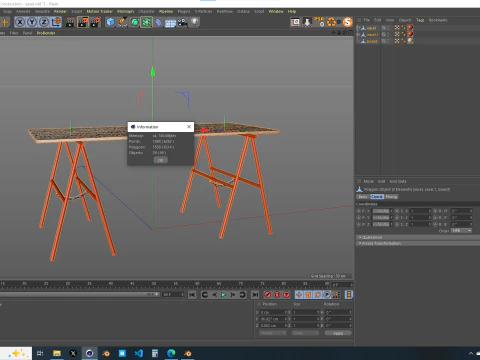
Task: Click the P.X coordinate field
Action: point(381,211)
